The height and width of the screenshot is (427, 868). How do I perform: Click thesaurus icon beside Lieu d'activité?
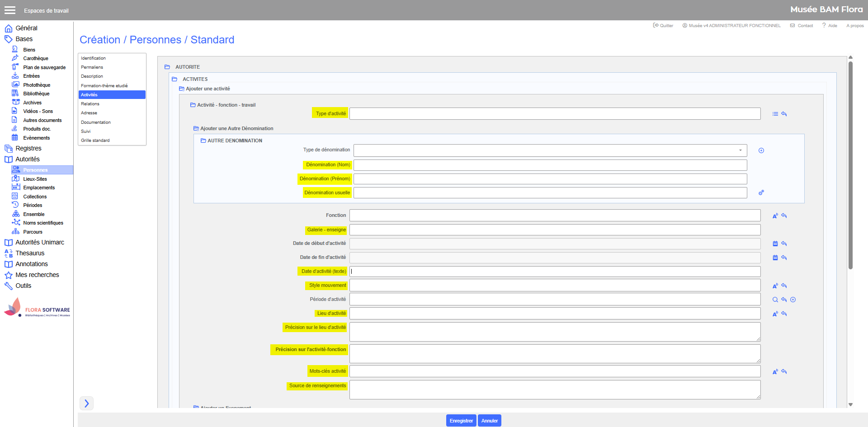(775, 314)
